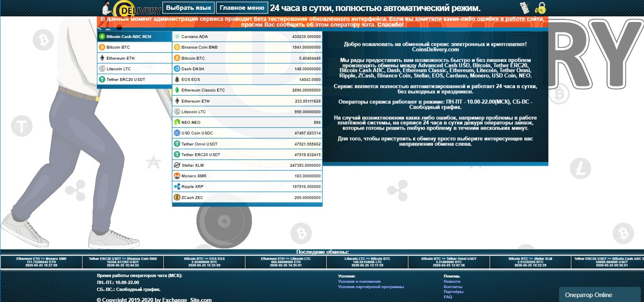Click Litecoin LTC icon beside reserve 959.00000000
The height and width of the screenshot is (302, 644).
point(177,112)
